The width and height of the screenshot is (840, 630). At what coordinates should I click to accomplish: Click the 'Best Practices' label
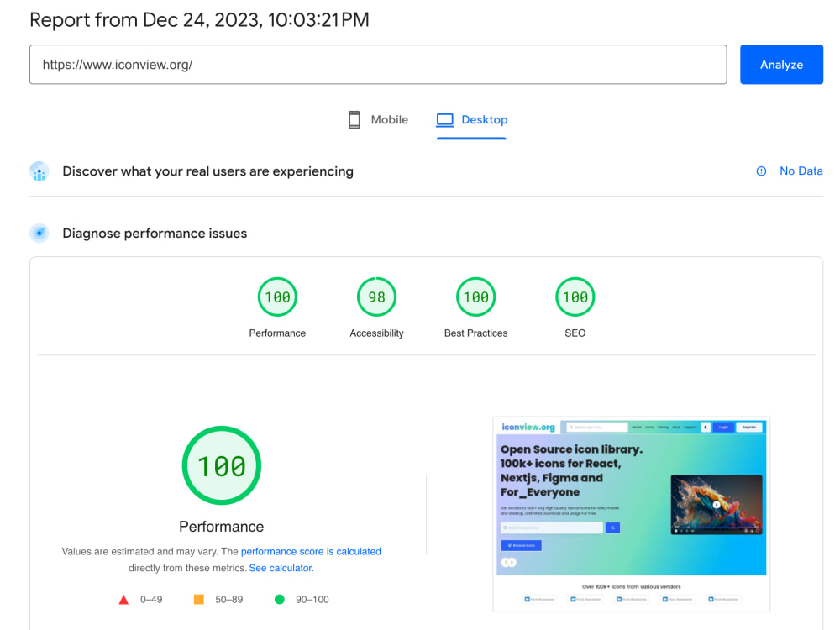click(x=475, y=333)
